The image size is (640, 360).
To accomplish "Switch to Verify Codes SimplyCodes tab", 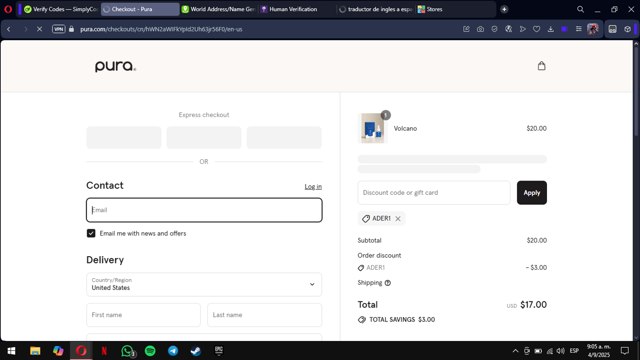I will (60, 9).
